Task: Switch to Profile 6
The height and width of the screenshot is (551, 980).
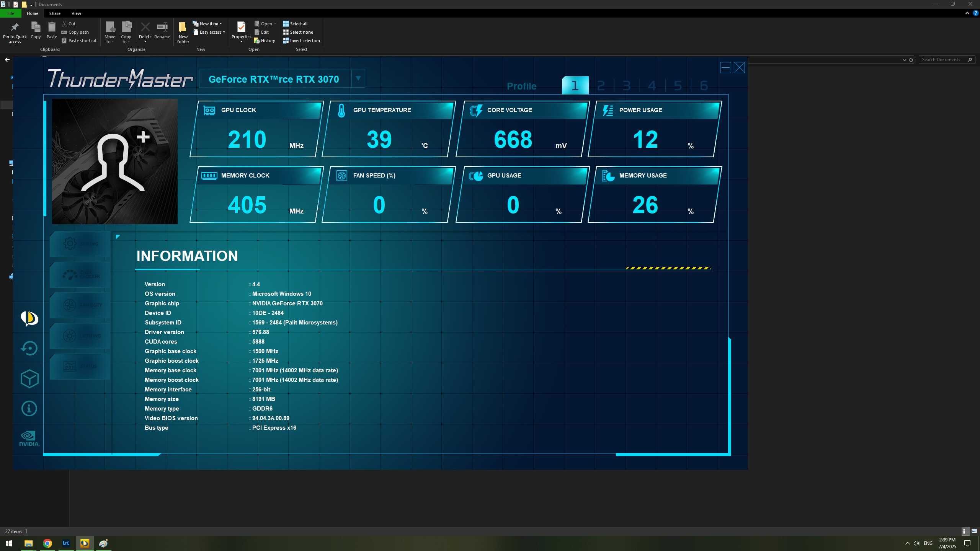Action: point(704,85)
